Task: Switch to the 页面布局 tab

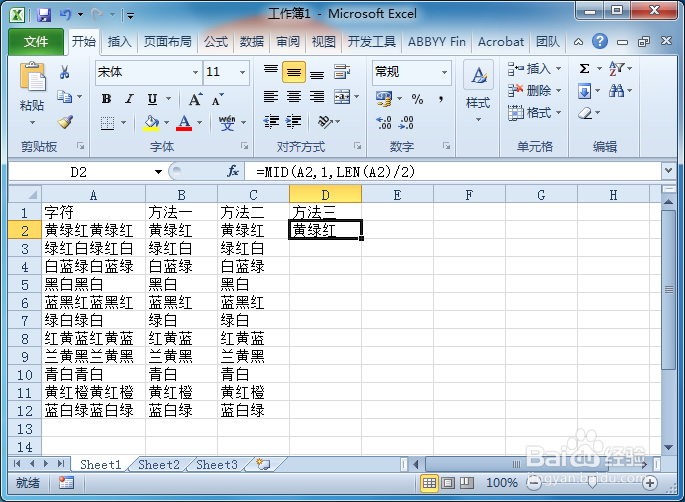Action: pos(168,42)
